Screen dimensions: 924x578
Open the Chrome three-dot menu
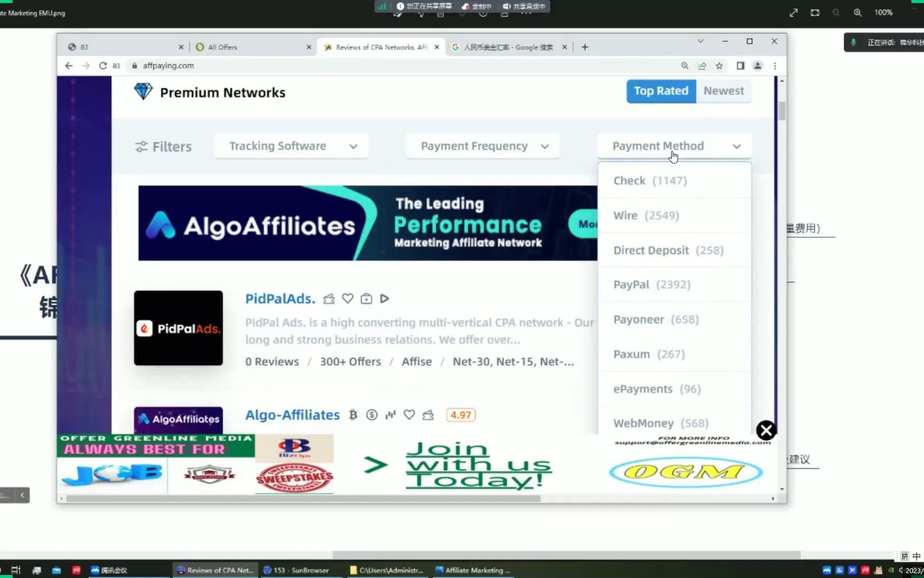coord(775,66)
